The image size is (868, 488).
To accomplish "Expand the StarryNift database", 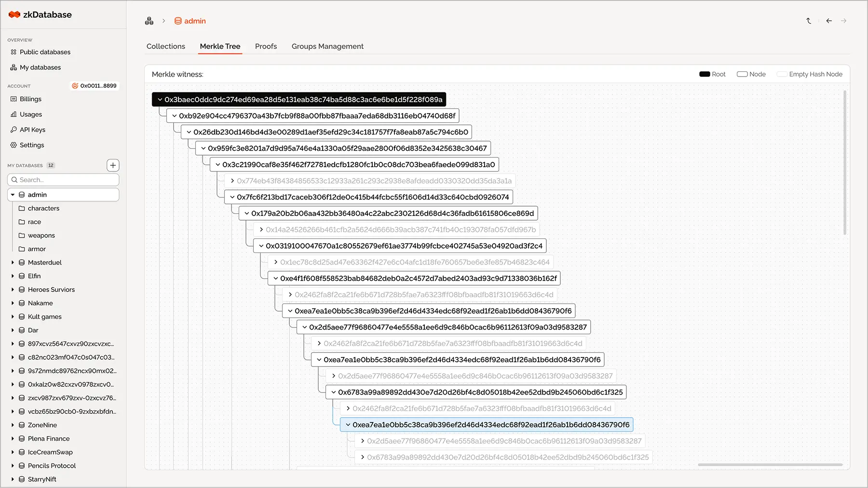I will (x=13, y=479).
